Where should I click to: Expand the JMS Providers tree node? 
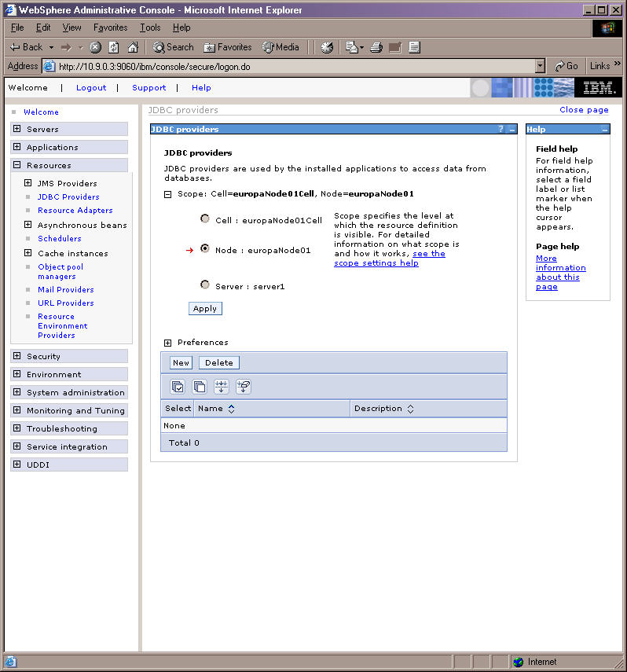click(27, 183)
